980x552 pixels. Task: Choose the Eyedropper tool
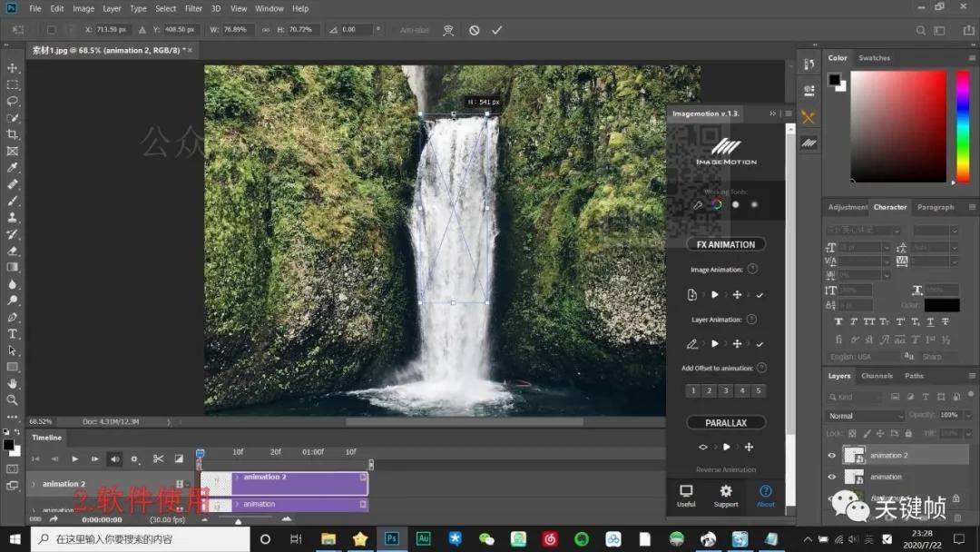point(13,168)
